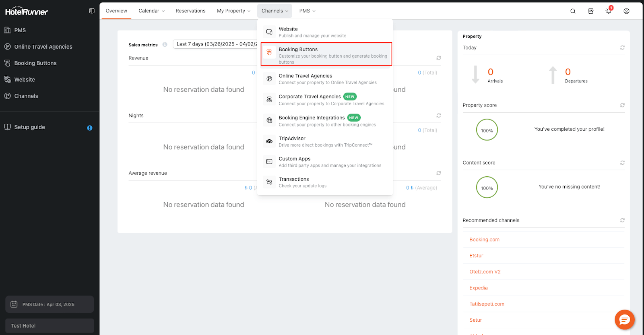The image size is (644, 335).
Task: Click the search magnifier icon in the header
Action: point(573,11)
